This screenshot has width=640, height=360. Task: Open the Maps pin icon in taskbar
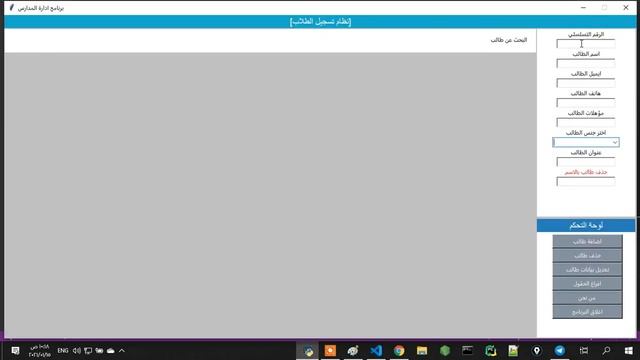(537, 351)
